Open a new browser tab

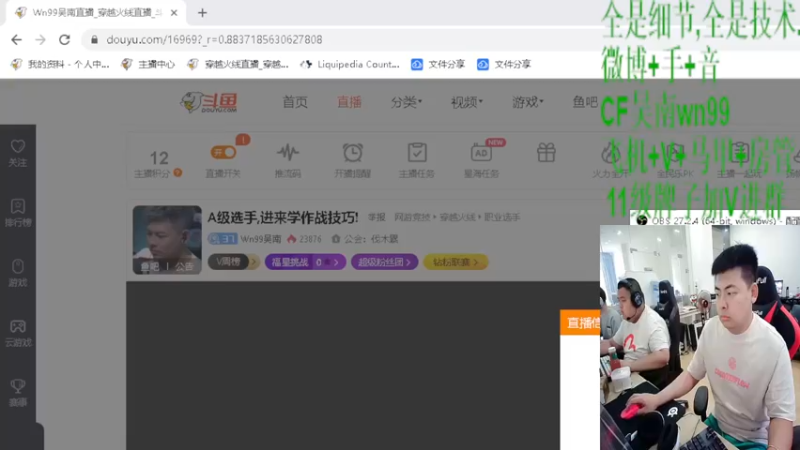[x=203, y=13]
